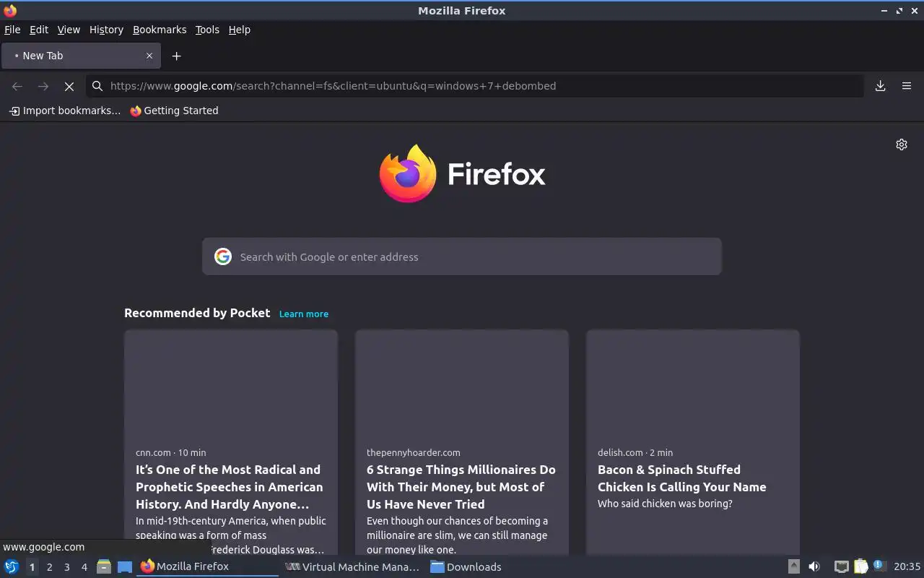This screenshot has width=924, height=578.
Task: Go forward using the forward arrow
Action: 43,86
